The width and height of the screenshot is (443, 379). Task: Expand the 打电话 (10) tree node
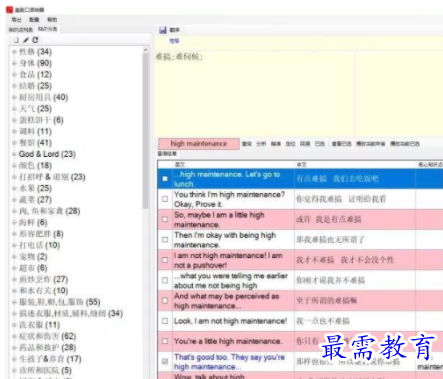(x=14, y=245)
